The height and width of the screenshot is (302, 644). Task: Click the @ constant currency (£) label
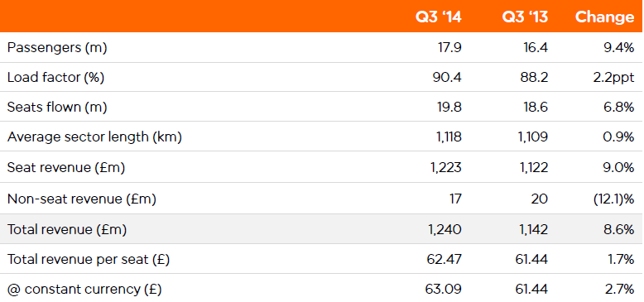(84, 290)
